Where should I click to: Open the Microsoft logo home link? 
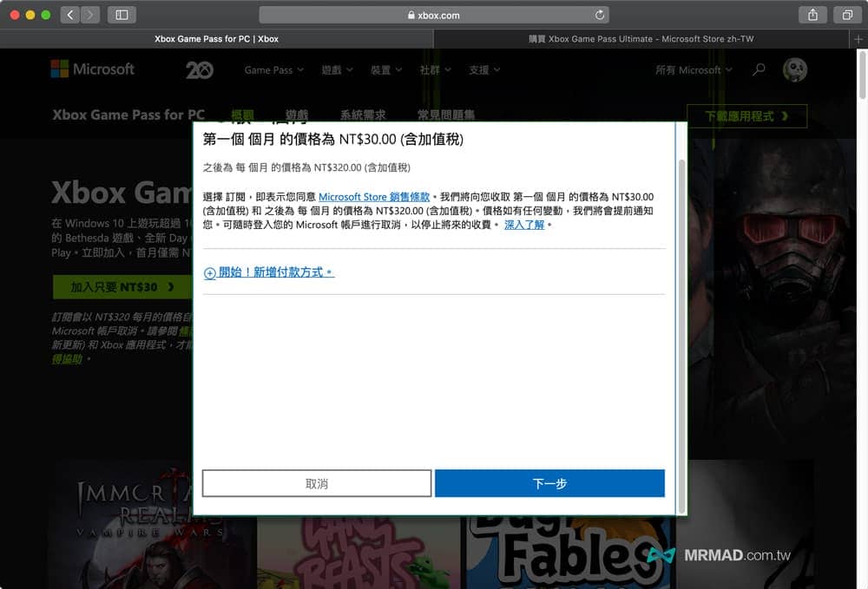click(x=93, y=69)
